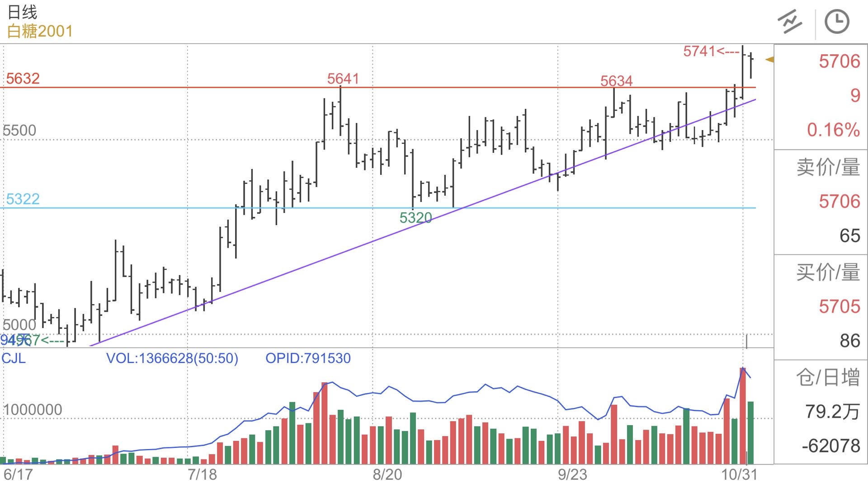This screenshot has width=868, height=488.
Task: Click the 5634 peak price annotation
Action: (616, 81)
